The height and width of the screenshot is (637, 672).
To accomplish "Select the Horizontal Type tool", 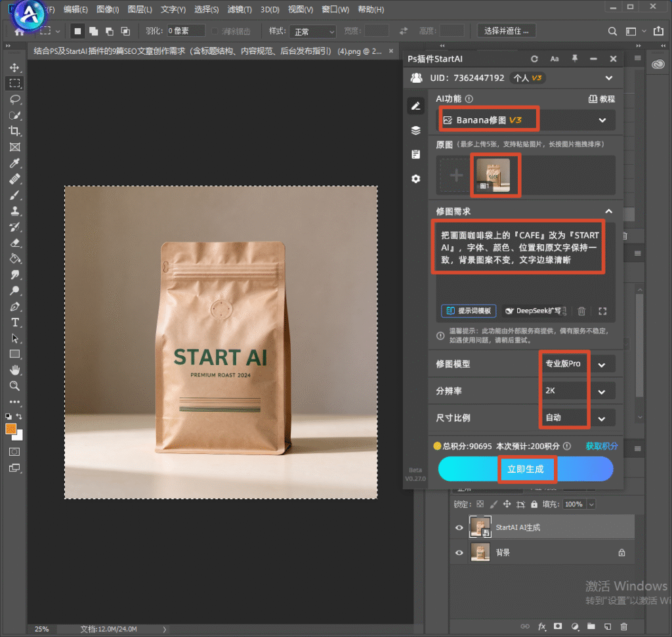I will [14, 322].
